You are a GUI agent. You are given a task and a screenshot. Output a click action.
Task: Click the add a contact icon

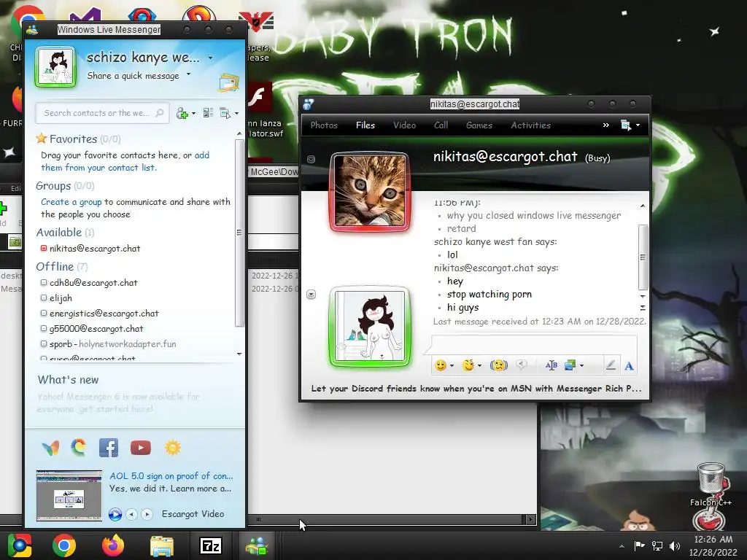tap(182, 113)
